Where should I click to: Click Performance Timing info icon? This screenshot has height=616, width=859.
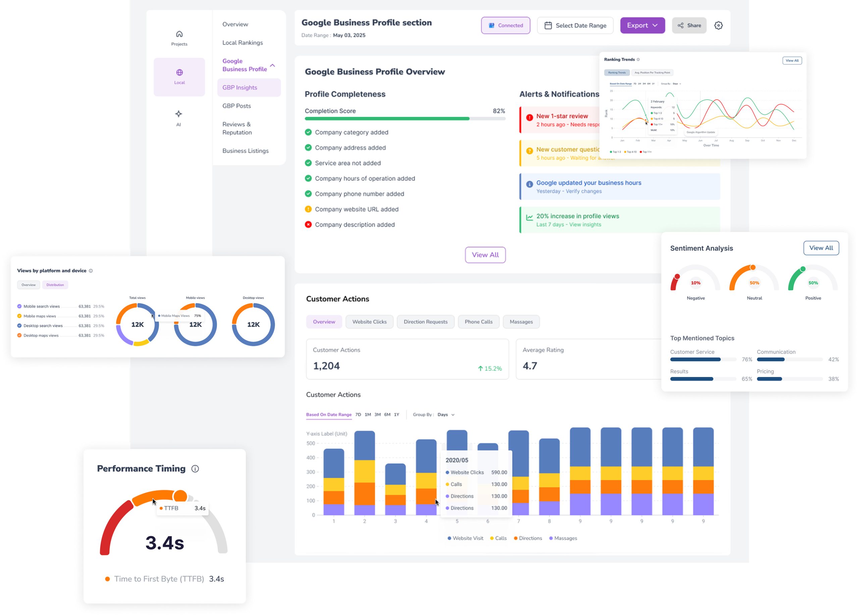[x=195, y=469]
